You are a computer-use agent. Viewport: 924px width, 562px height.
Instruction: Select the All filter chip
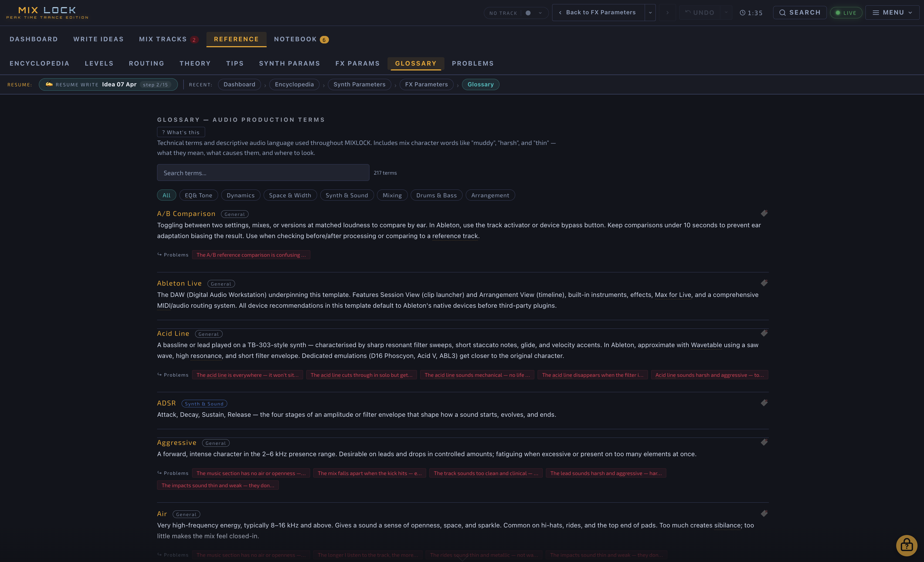[x=167, y=195]
